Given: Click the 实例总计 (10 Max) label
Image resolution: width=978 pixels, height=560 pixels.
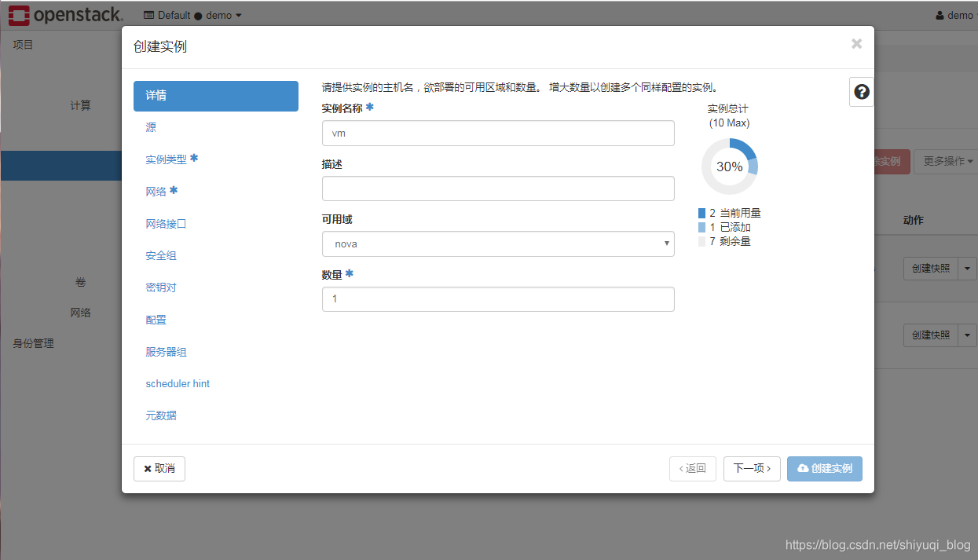Looking at the screenshot, I should pyautogui.click(x=729, y=115).
